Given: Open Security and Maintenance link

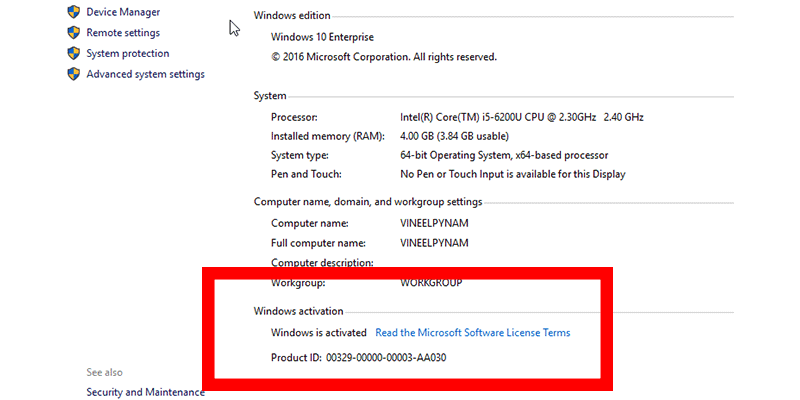Looking at the screenshot, I should coord(145,392).
